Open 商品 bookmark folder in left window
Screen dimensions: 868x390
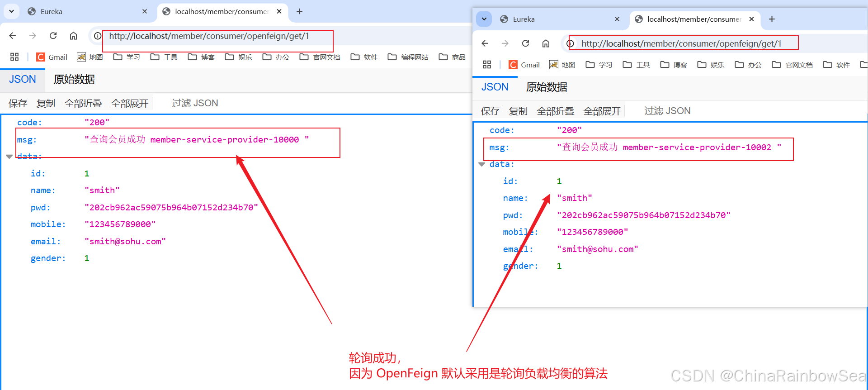(452, 57)
